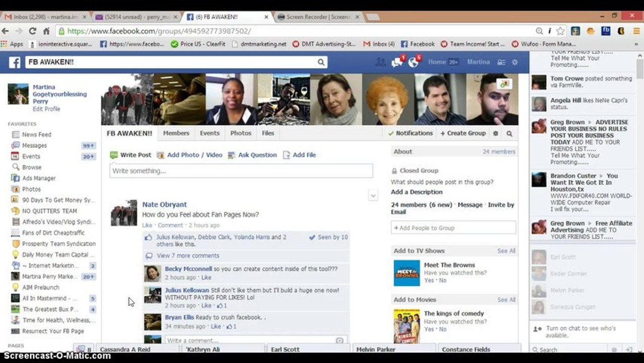Open privacy shortcuts icon next to Martina

coord(501,63)
